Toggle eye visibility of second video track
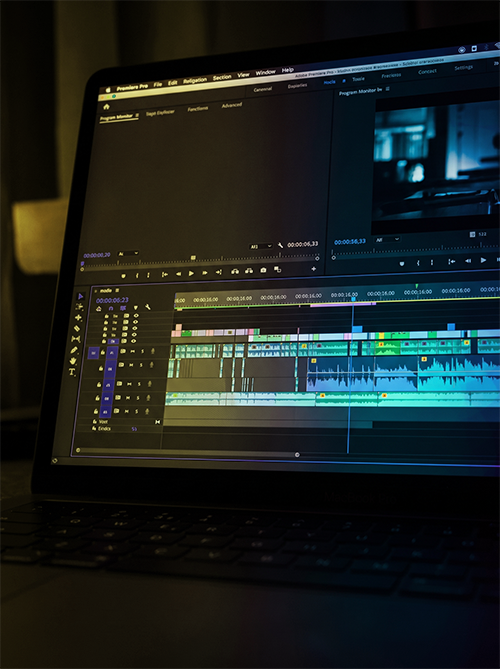This screenshot has width=500, height=669. (136, 322)
